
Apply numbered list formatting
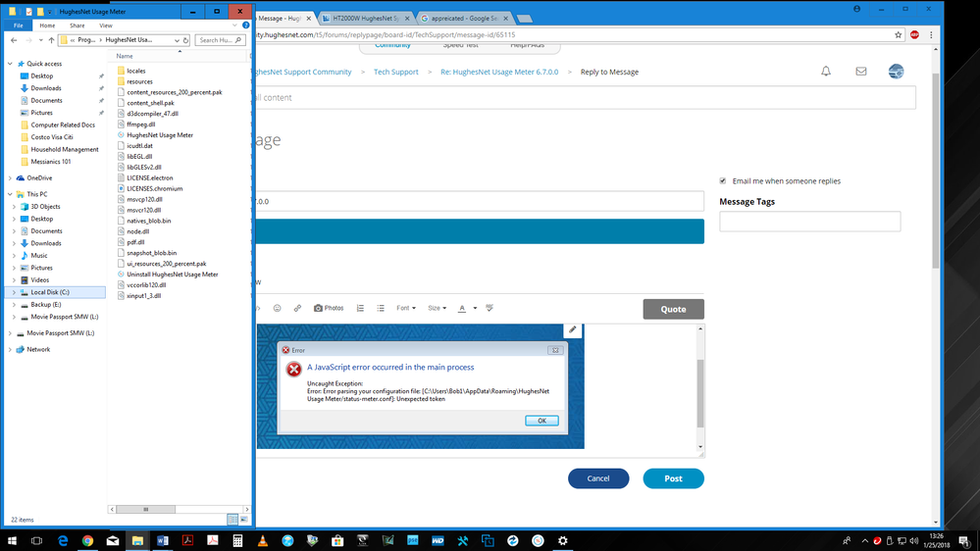pyautogui.click(x=360, y=308)
